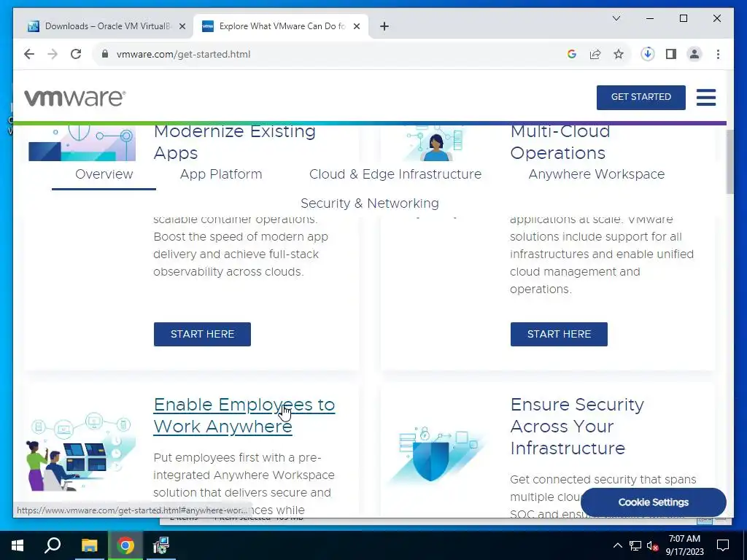Click the muted volume tray icon
This screenshot has height=560, width=747.
tap(652, 545)
